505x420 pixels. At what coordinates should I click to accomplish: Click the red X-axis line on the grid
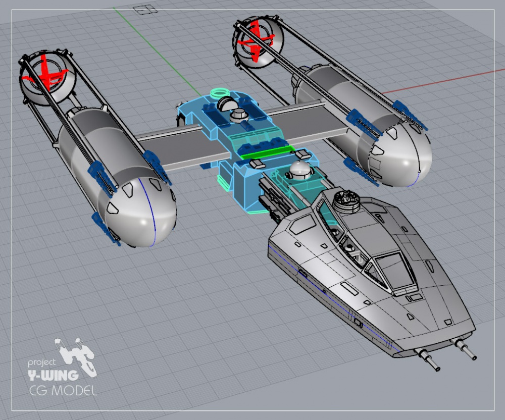click(443, 81)
